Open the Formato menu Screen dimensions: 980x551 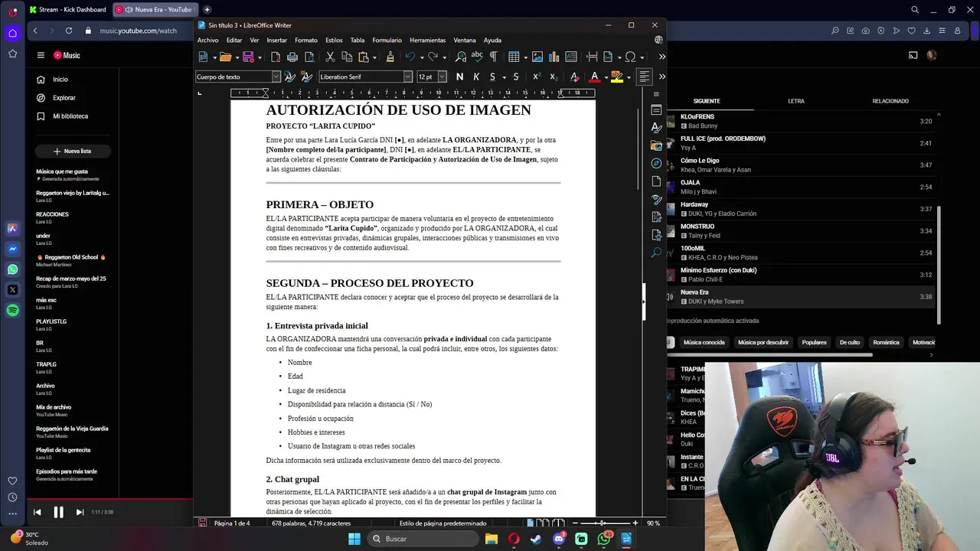coord(305,40)
